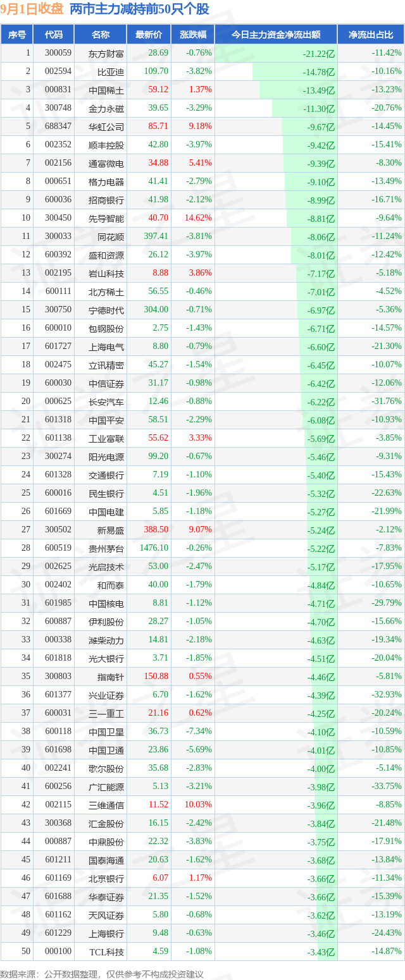Click 宁德时代 price 304.00
Viewport: 405px width, 980px height.
click(x=156, y=310)
